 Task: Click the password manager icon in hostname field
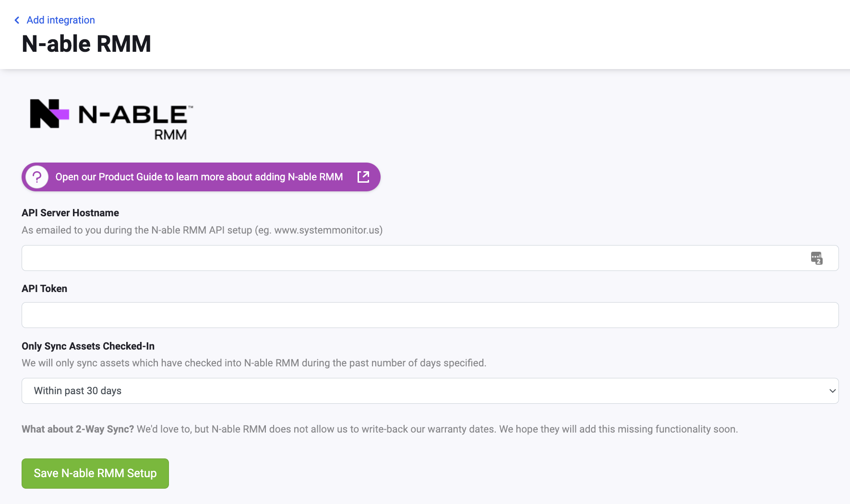[x=816, y=258]
